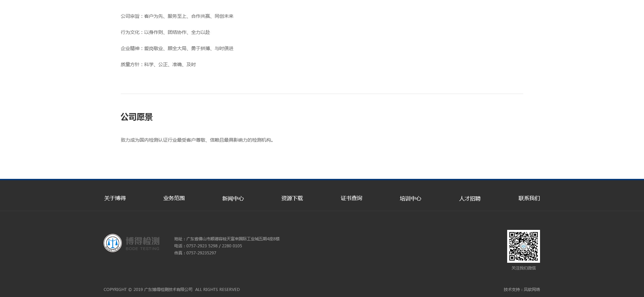Navigate to 培训中心 footer link
The image size is (644, 297).
point(410,199)
